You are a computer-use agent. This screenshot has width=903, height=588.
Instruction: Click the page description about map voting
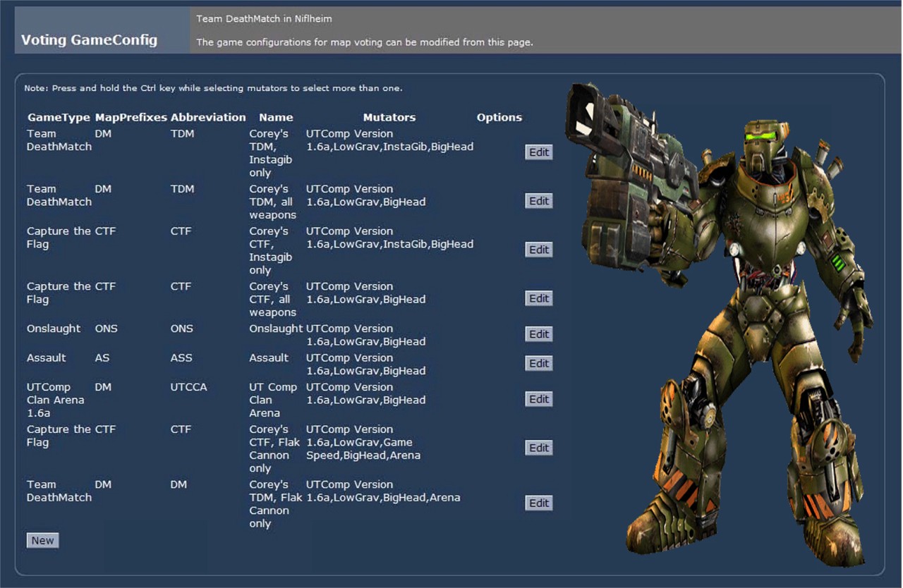365,42
